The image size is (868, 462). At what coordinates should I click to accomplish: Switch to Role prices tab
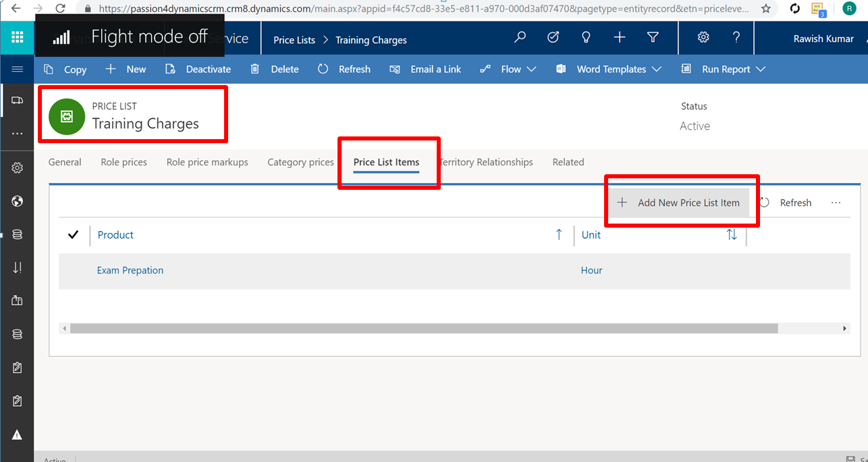coord(124,162)
